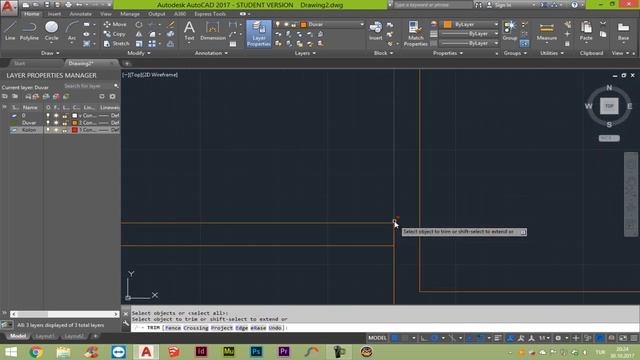Toggle on/off bulb for Kolon layer
640x360 pixels.
pos(48,130)
